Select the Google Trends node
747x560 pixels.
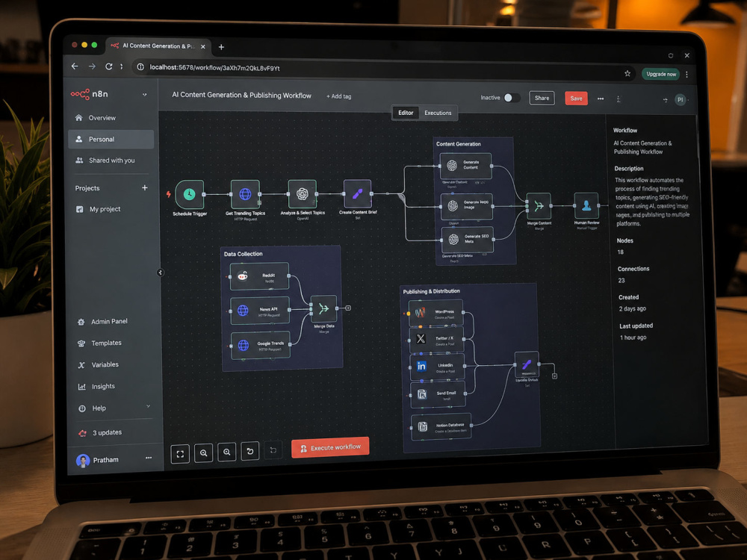pos(261,345)
